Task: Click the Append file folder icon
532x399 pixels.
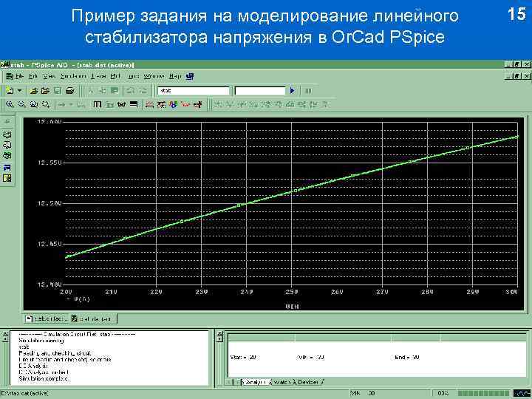Action: [45, 91]
